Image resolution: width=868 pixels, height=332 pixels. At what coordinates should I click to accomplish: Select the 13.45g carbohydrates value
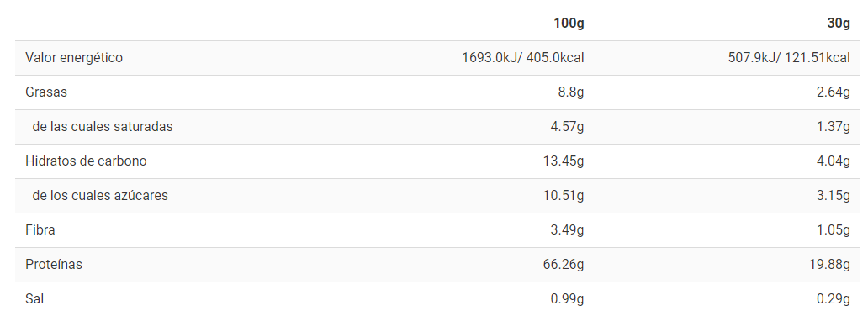(564, 161)
